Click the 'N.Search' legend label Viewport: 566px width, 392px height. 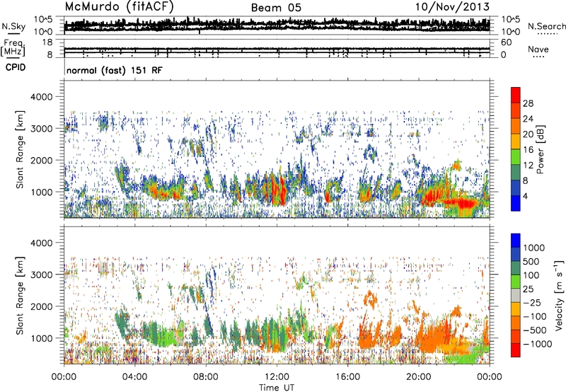546,26
